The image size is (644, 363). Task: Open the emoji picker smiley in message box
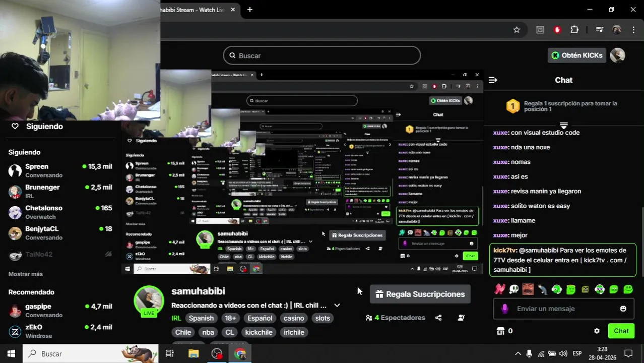623,309
